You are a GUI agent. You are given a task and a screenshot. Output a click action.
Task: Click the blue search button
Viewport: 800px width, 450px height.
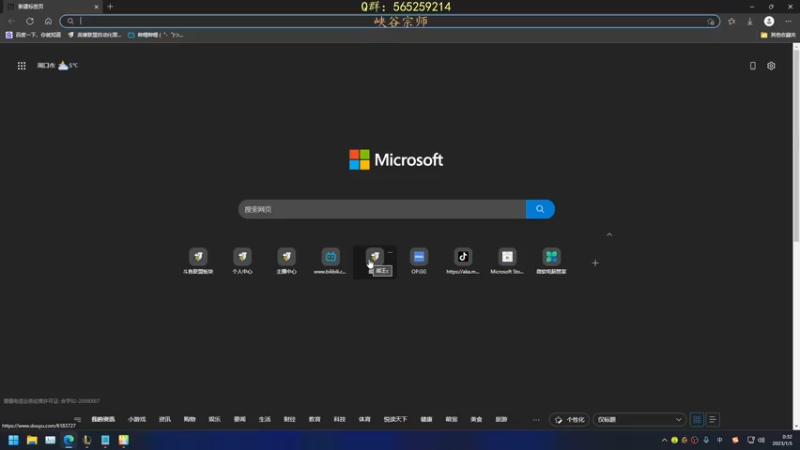coord(540,209)
